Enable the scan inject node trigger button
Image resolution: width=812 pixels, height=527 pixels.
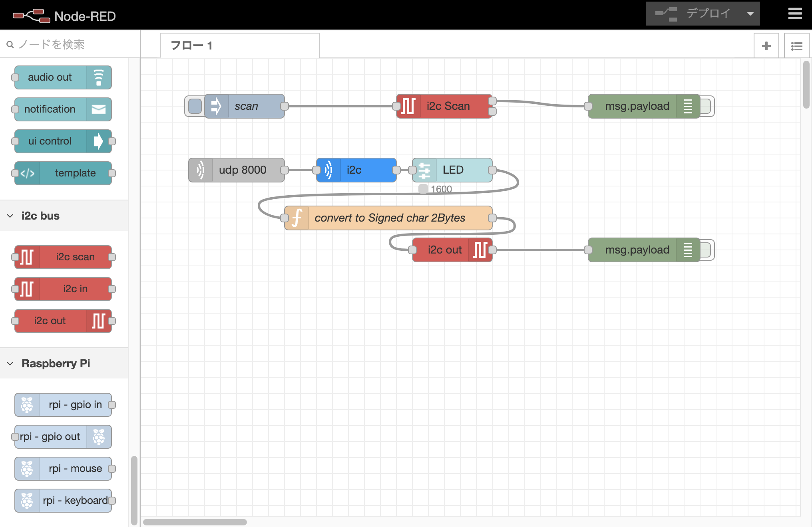coord(195,106)
